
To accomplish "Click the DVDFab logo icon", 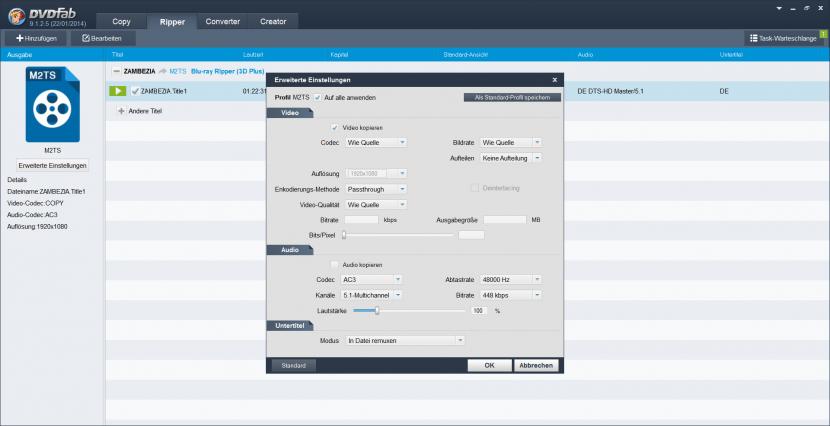I will pyautogui.click(x=16, y=15).
